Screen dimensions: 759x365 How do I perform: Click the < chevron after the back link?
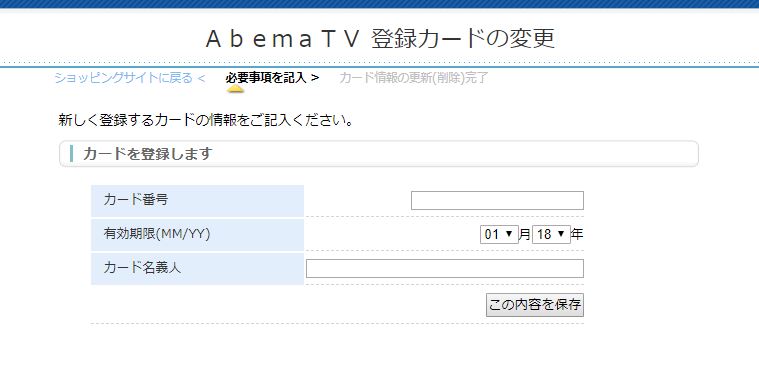pyautogui.click(x=201, y=77)
